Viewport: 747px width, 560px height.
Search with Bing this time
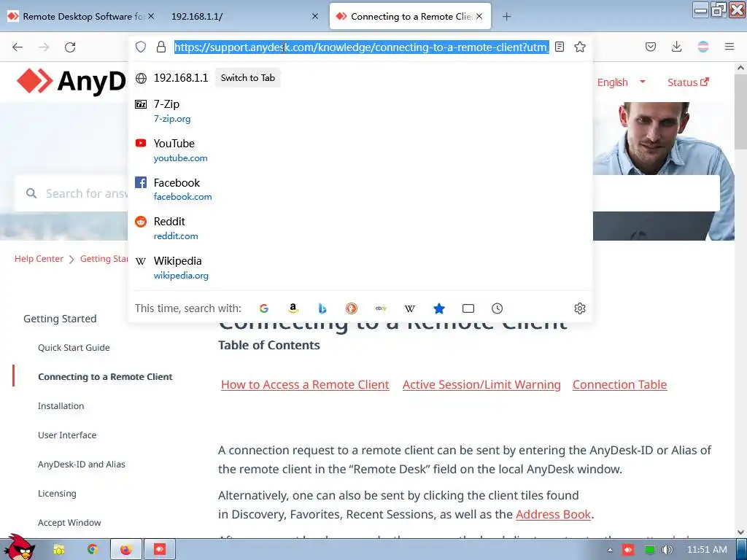click(322, 308)
